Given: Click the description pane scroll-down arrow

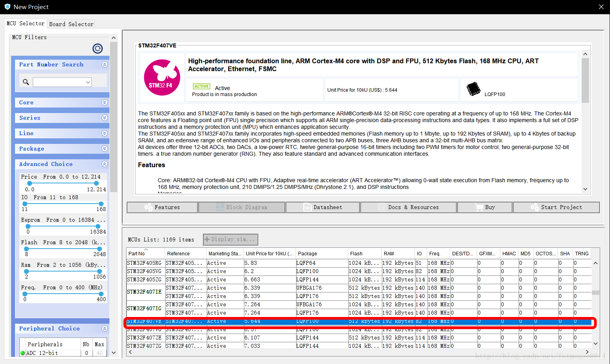Looking at the screenshot, I should coord(585,189).
